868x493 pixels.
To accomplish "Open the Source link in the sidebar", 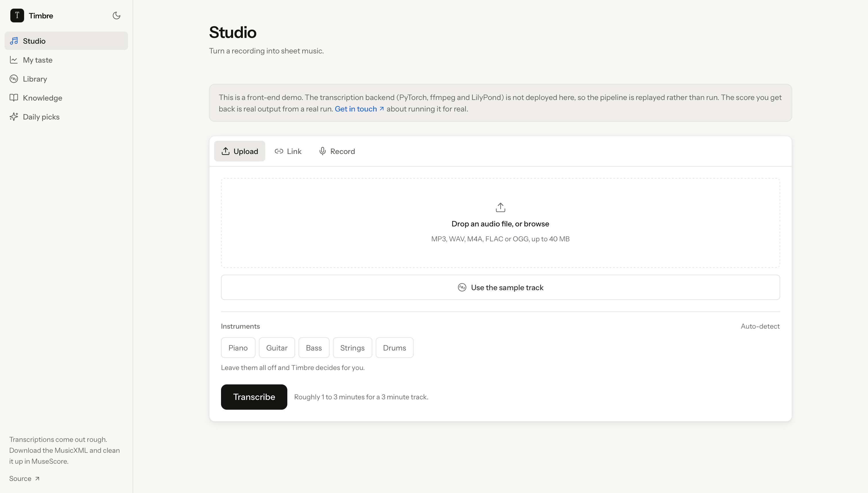I will pos(24,478).
